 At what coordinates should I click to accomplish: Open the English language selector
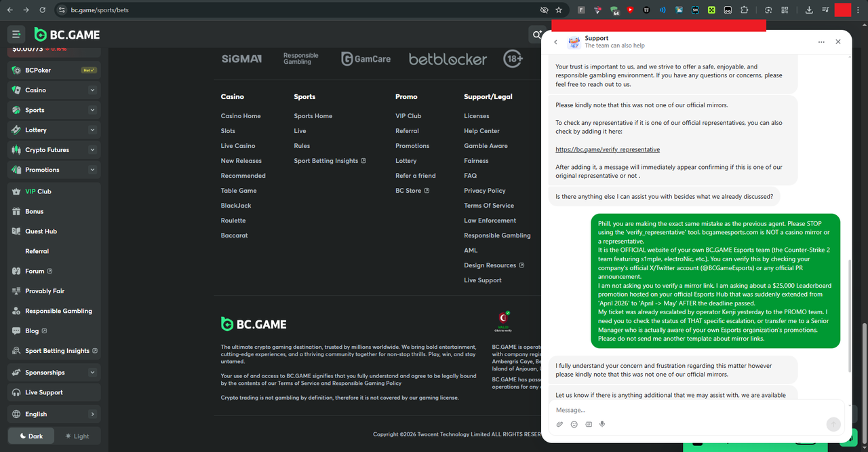(x=54, y=414)
